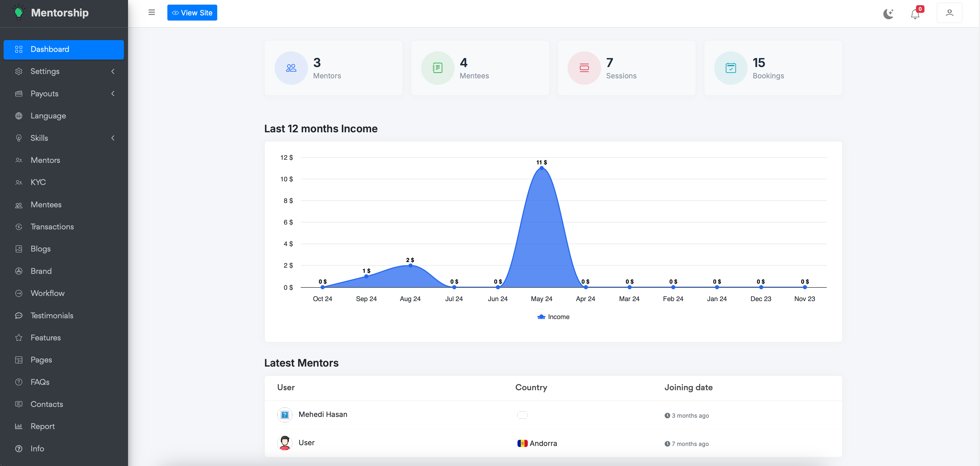
Task: Open the notifications bell
Action: [x=915, y=14]
